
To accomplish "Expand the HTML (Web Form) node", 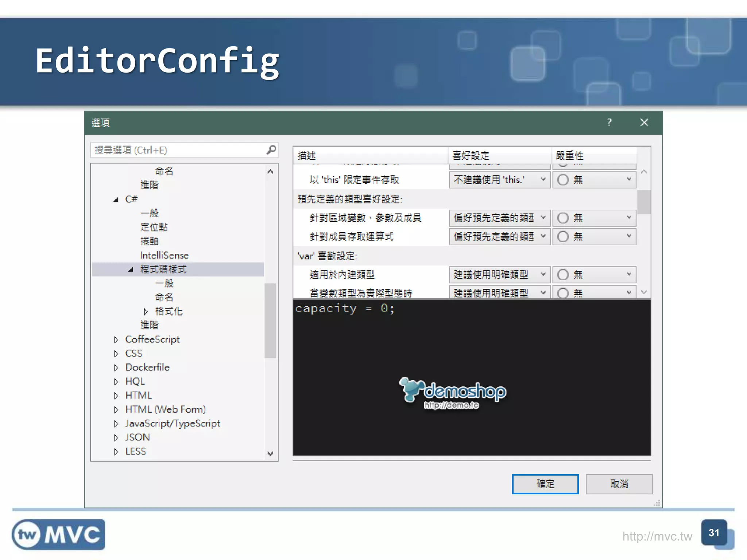I will 116,409.
